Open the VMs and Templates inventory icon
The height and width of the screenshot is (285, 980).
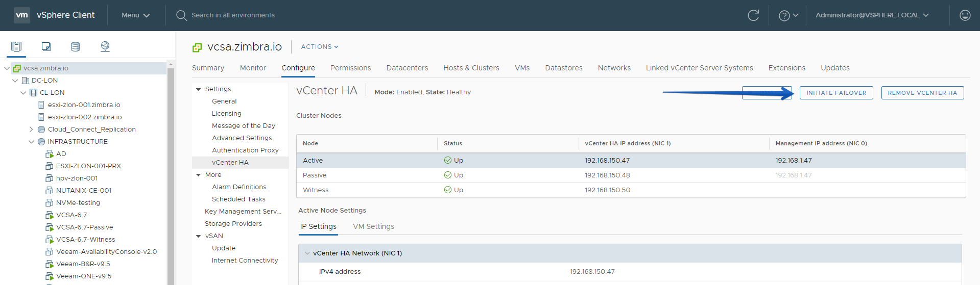[46, 46]
